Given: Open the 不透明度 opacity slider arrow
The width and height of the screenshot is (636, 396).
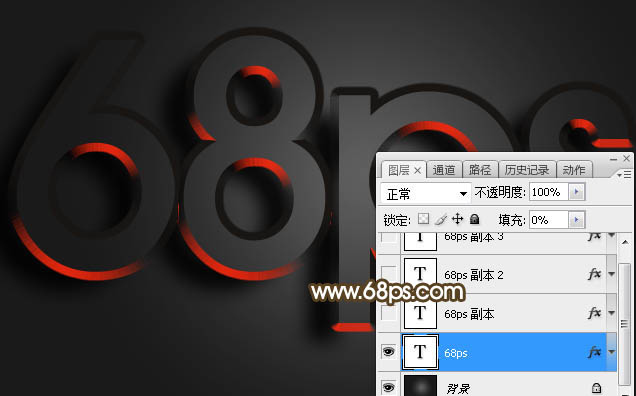Looking at the screenshot, I should [x=576, y=192].
